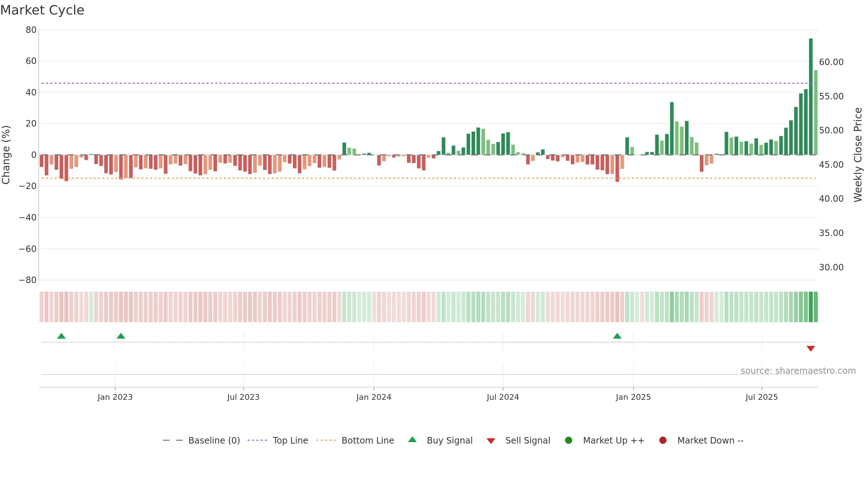Screen dimensions: 868x488
Task: Select the buy signal marker before Jan 2025
Action: click(617, 336)
